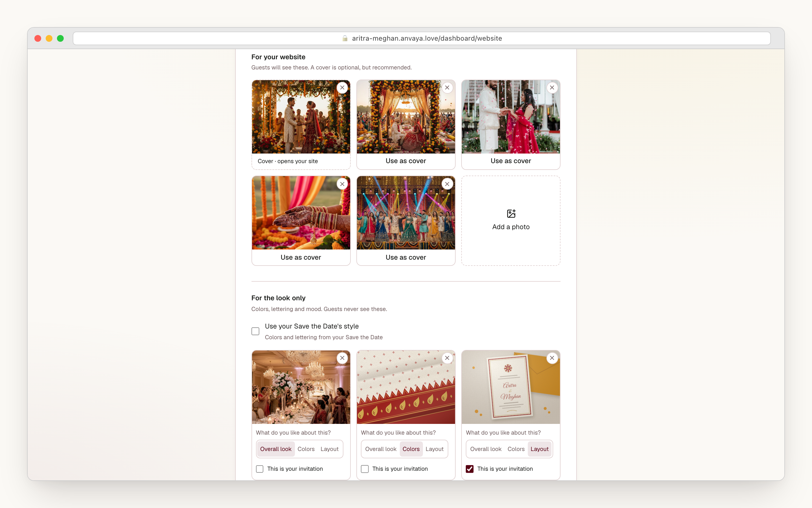Image resolution: width=812 pixels, height=508 pixels.
Task: Open the petal shower couple thumbnail
Action: click(x=511, y=117)
